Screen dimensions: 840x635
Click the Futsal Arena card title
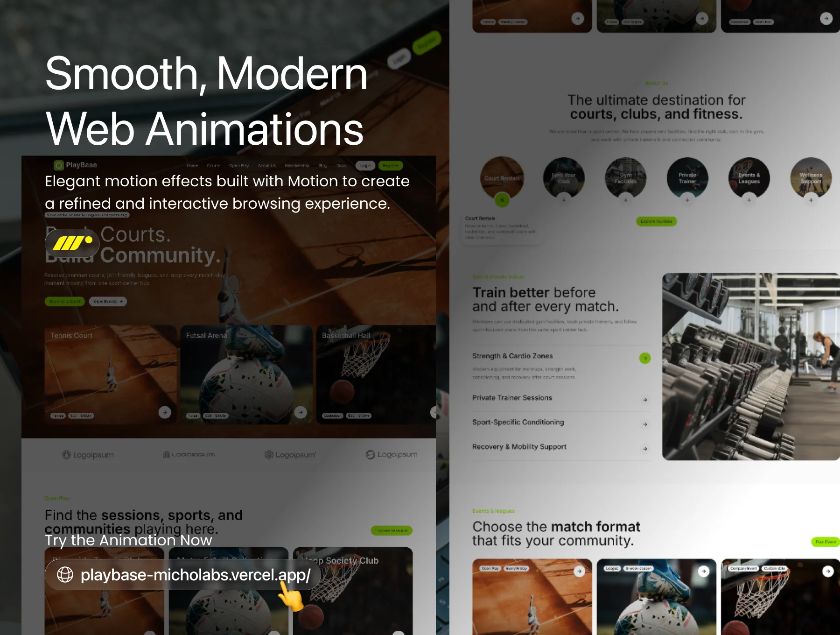(x=206, y=336)
